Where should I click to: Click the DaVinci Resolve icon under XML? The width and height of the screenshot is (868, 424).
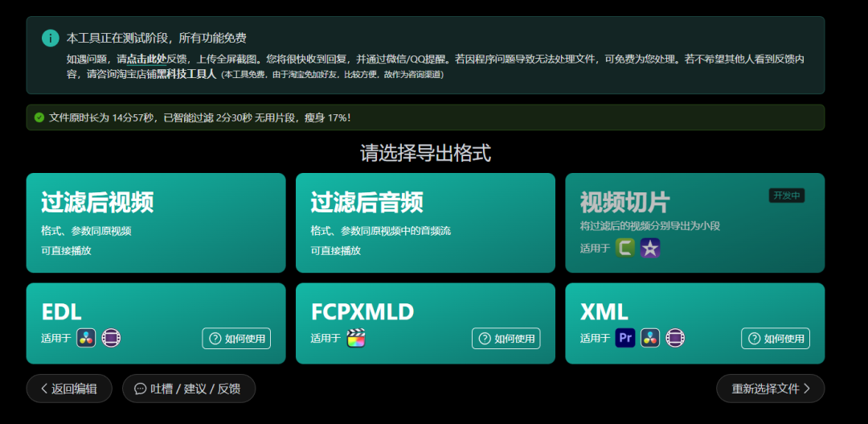(x=650, y=338)
